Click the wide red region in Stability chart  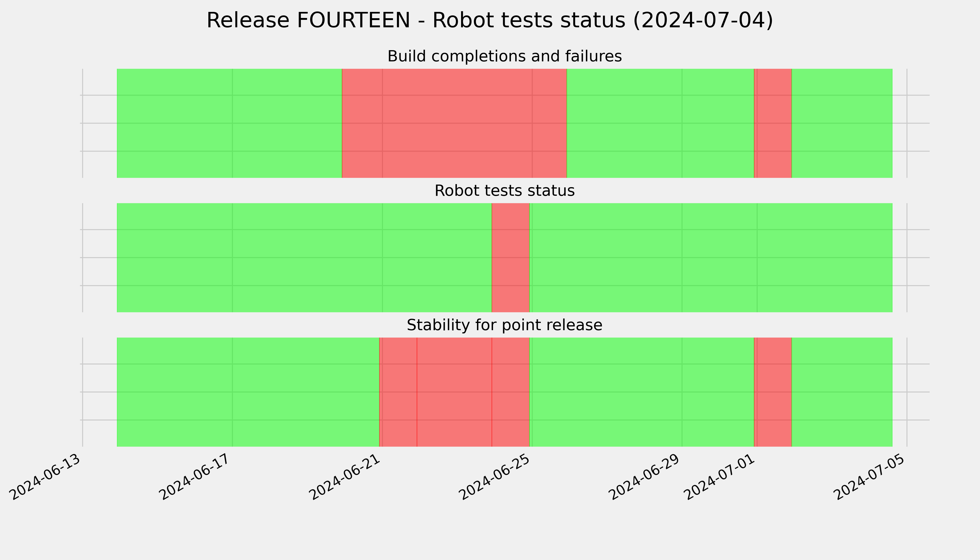454,392
